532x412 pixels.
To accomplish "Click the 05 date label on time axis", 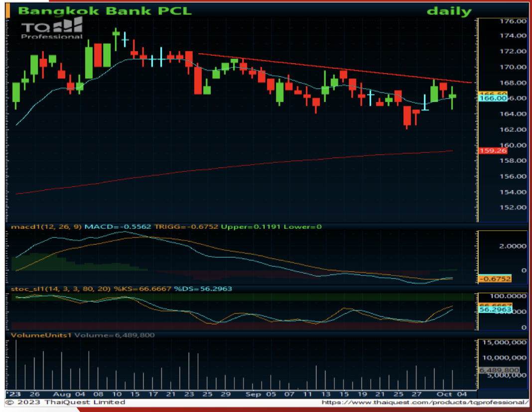I will (x=271, y=395).
